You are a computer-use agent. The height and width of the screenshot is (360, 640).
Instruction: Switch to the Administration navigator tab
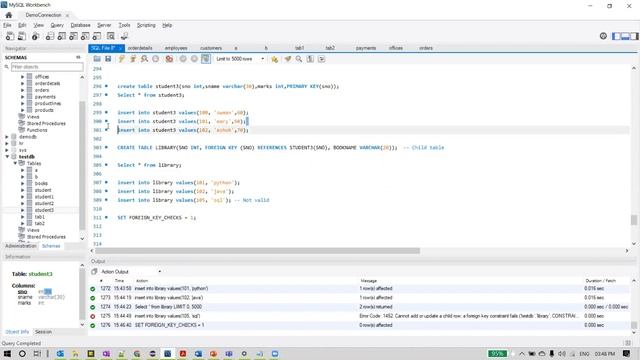click(x=21, y=246)
